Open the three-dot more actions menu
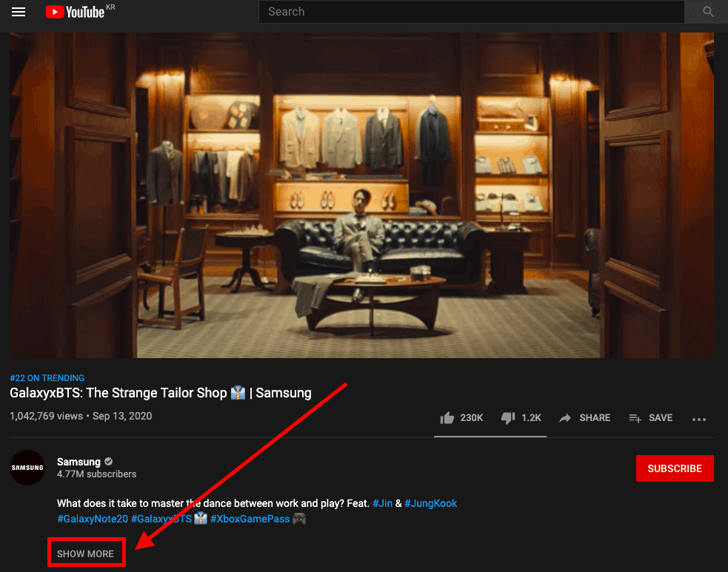The height and width of the screenshot is (572, 728). (x=698, y=419)
